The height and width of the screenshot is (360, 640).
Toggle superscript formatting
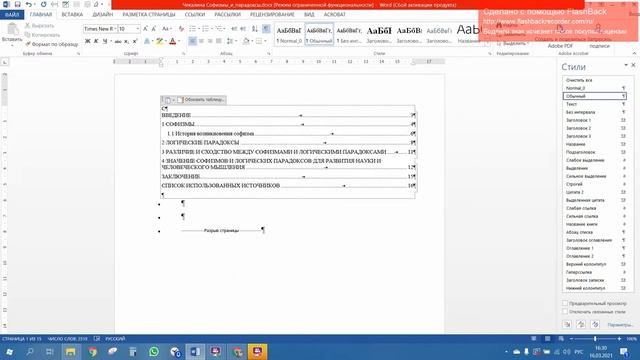point(135,41)
